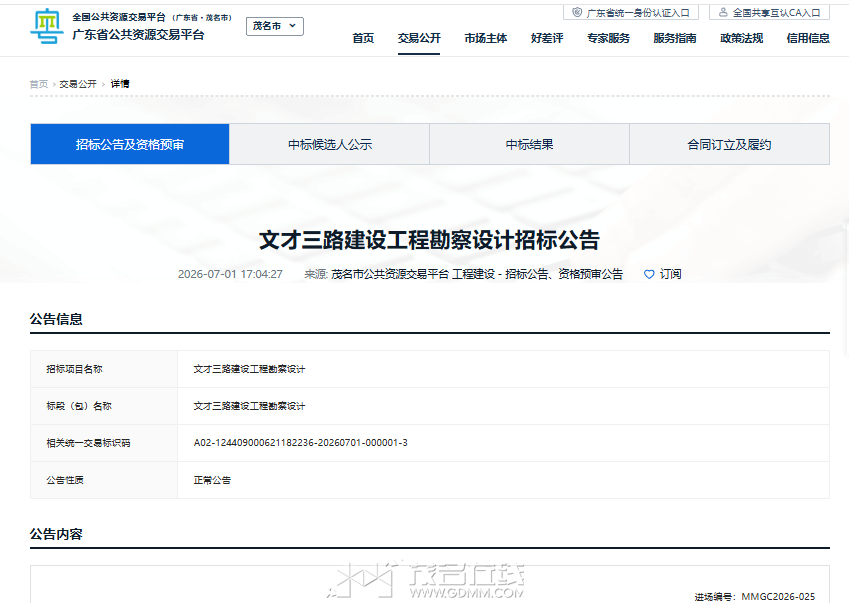Switch to the 中标候选人公示 tab
The width and height of the screenshot is (849, 603).
click(x=330, y=144)
